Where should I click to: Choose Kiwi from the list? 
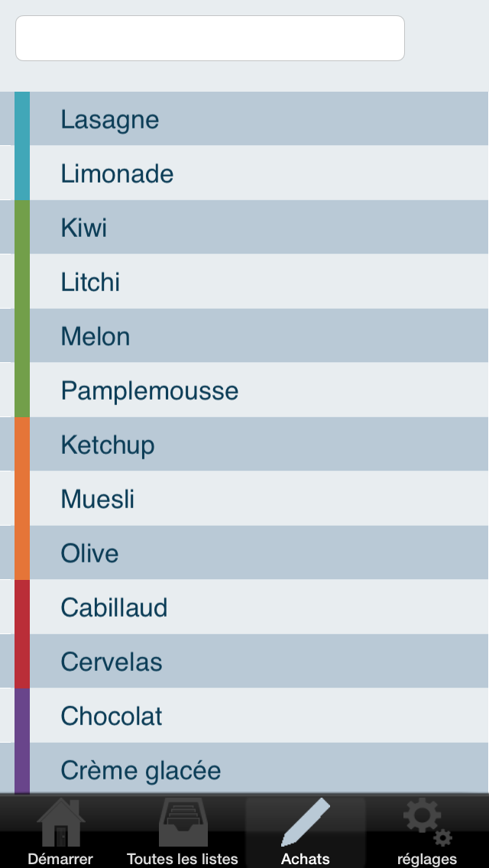pyautogui.click(x=244, y=228)
